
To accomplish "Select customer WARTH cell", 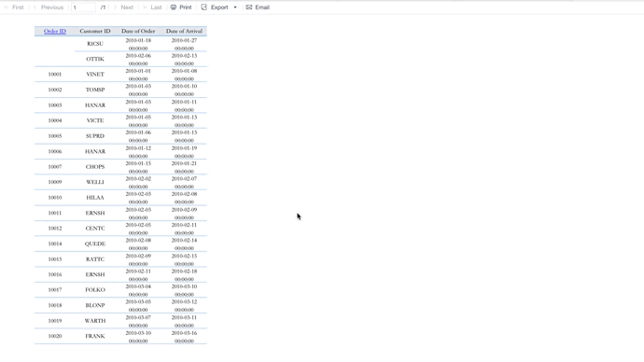I will pyautogui.click(x=95, y=321).
